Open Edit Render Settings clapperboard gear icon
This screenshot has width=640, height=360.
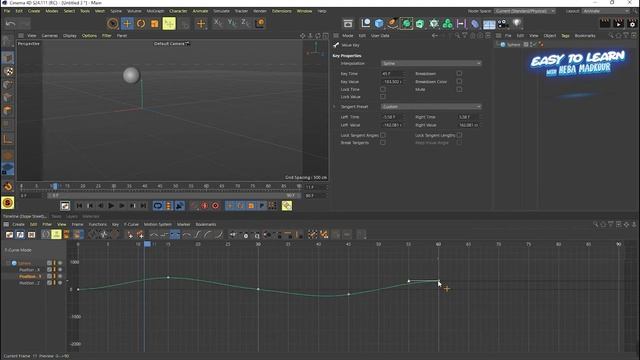coord(633,23)
